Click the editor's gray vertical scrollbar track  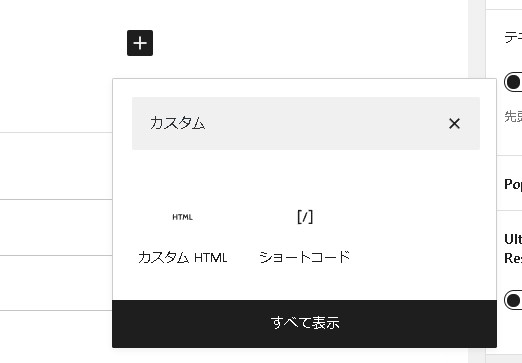(x=477, y=39)
